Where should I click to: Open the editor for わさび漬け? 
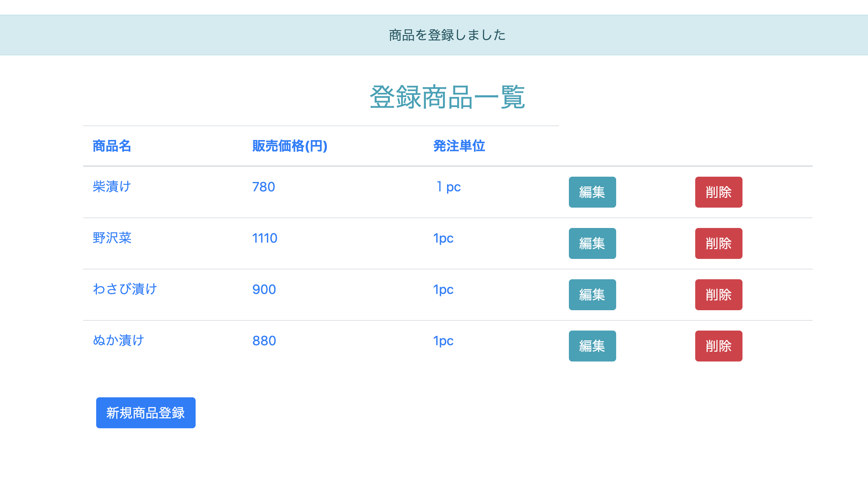(x=592, y=295)
